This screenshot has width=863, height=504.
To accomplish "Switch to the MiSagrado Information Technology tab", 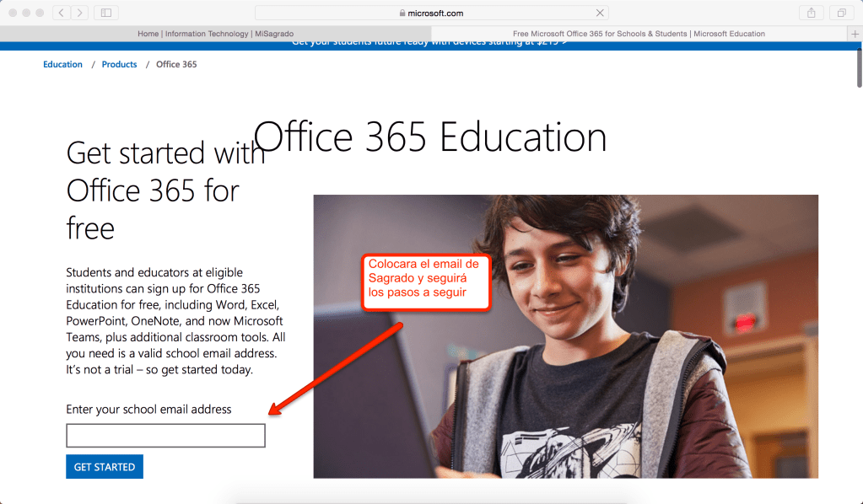I will pyautogui.click(x=215, y=34).
